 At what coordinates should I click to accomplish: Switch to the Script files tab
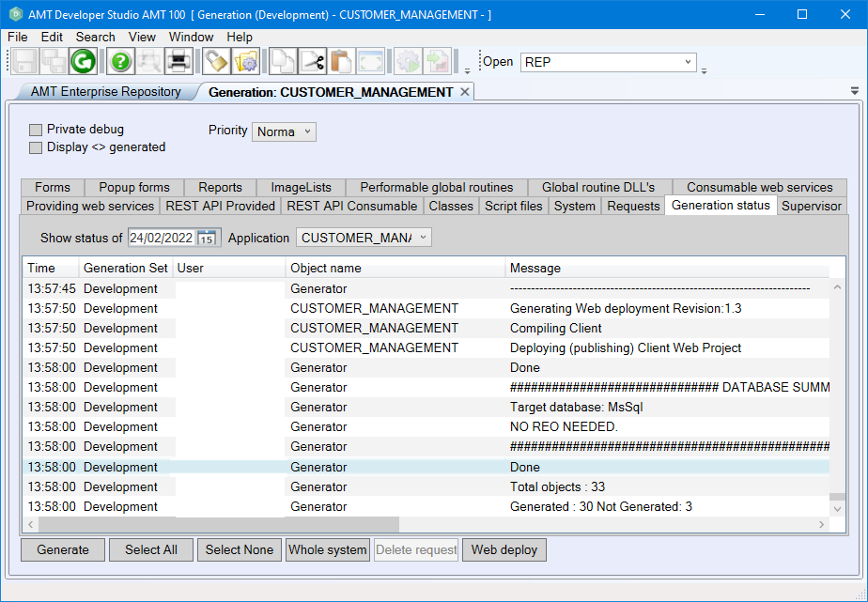[x=514, y=206]
